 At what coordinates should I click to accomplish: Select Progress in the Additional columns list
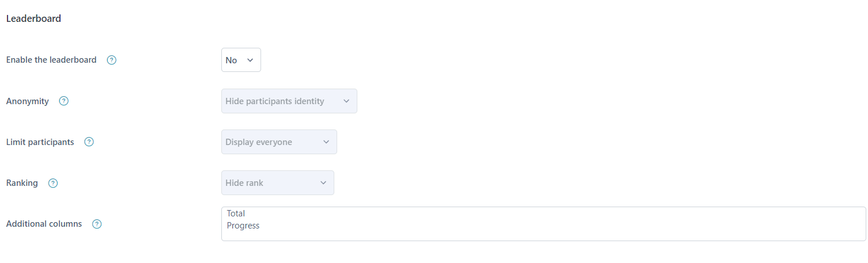pyautogui.click(x=243, y=226)
